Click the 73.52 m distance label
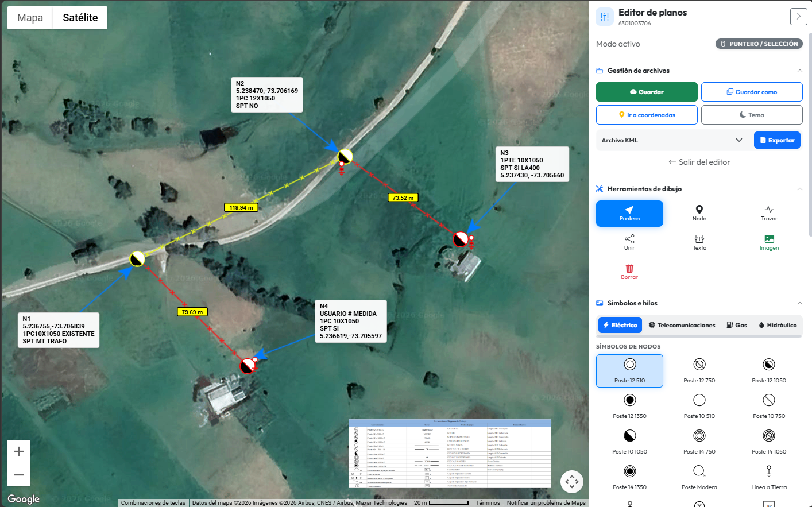Viewport: 812px width, 507px height. click(403, 198)
